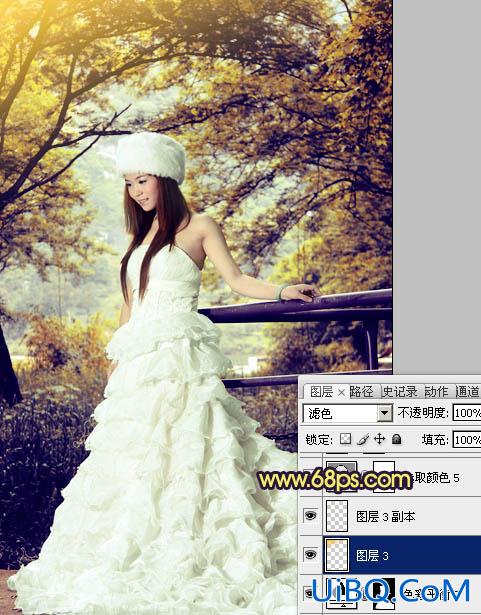Switch to the 图层 tab

[321, 391]
